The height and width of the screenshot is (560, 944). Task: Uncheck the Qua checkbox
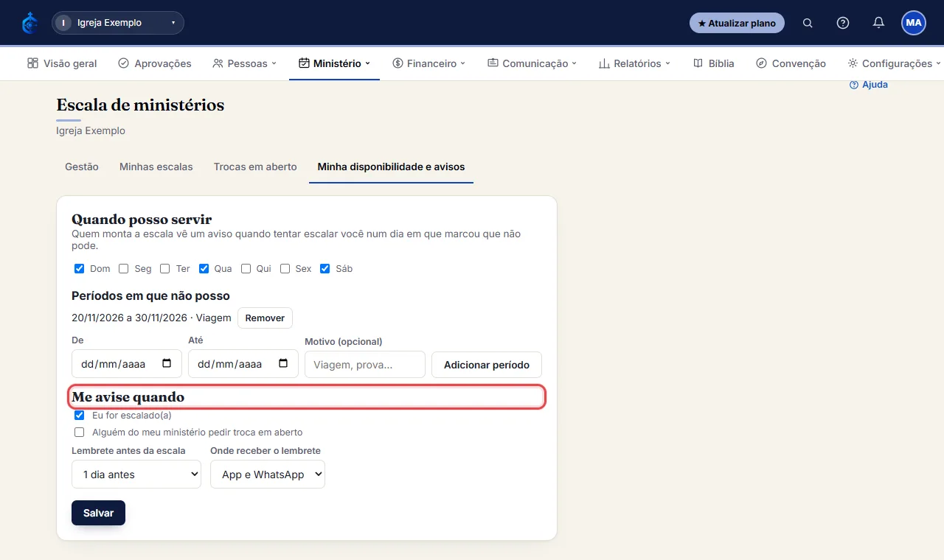click(x=204, y=269)
